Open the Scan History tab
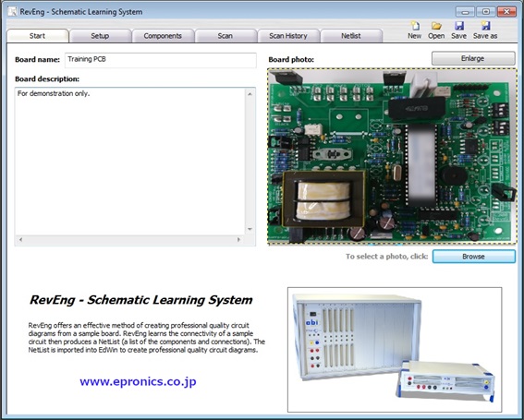This screenshot has height=420, width=524. [288, 36]
